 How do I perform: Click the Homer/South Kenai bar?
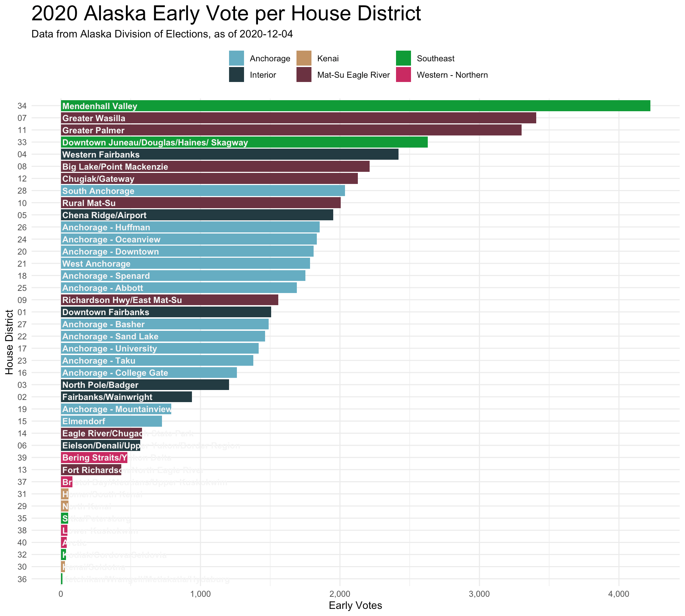pos(65,494)
